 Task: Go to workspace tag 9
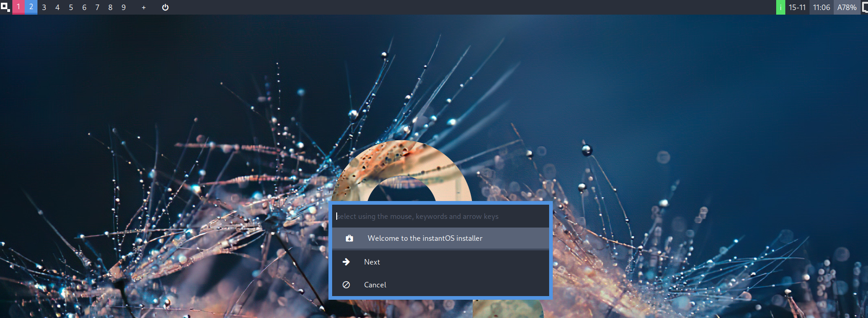[123, 7]
